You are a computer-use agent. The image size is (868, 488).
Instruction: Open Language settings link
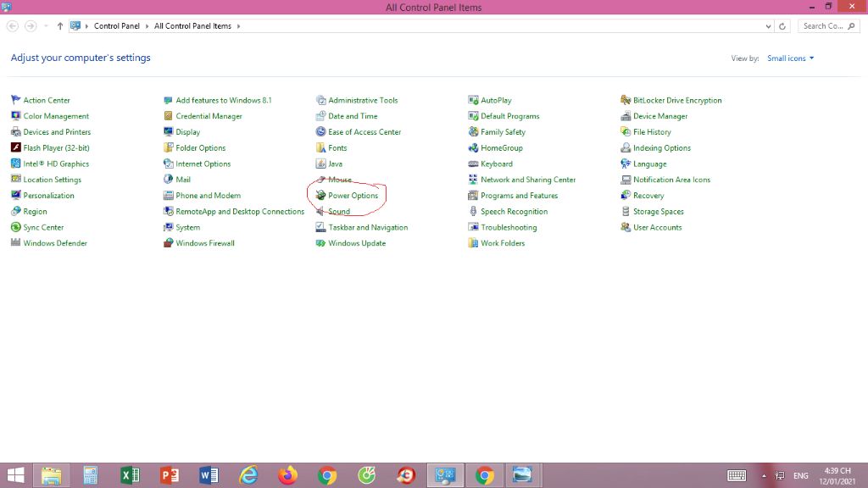pyautogui.click(x=650, y=164)
